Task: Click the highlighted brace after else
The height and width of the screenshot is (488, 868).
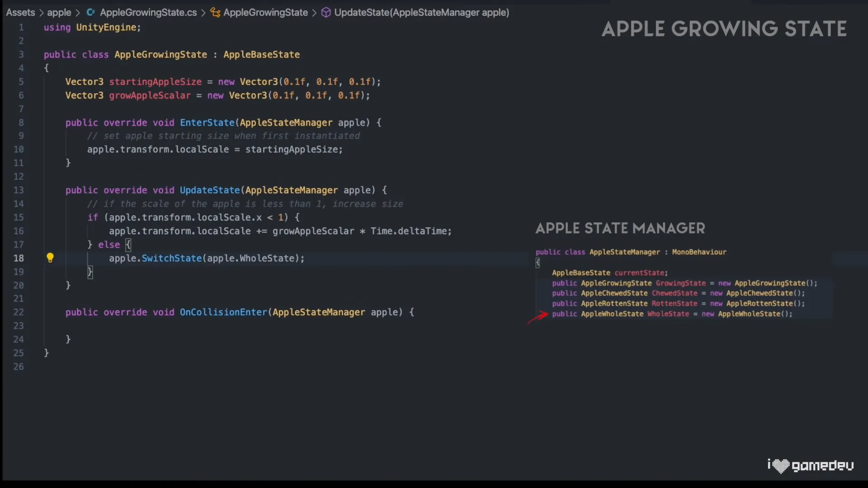Action: pyautogui.click(x=128, y=244)
